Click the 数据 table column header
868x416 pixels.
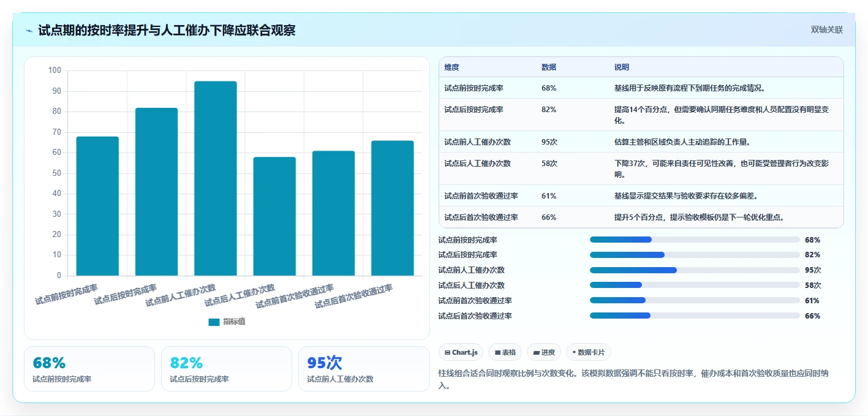[549, 67]
